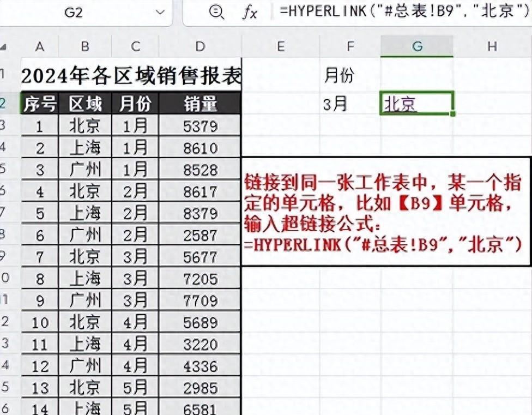Click 广州 in the row numbered 9
This screenshot has width=532, height=415.
click(x=85, y=300)
